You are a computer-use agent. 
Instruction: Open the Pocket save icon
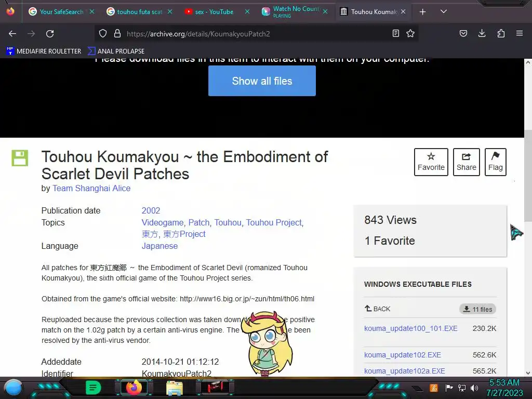click(463, 34)
